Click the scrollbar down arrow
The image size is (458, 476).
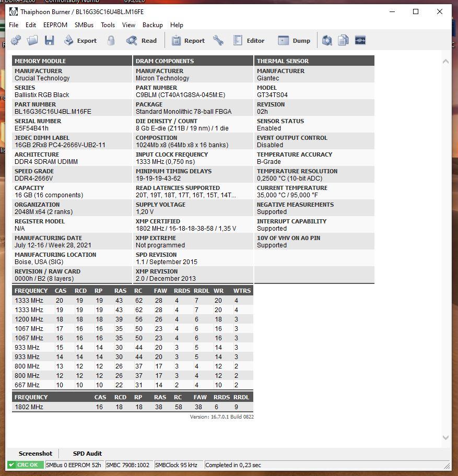coord(445,437)
